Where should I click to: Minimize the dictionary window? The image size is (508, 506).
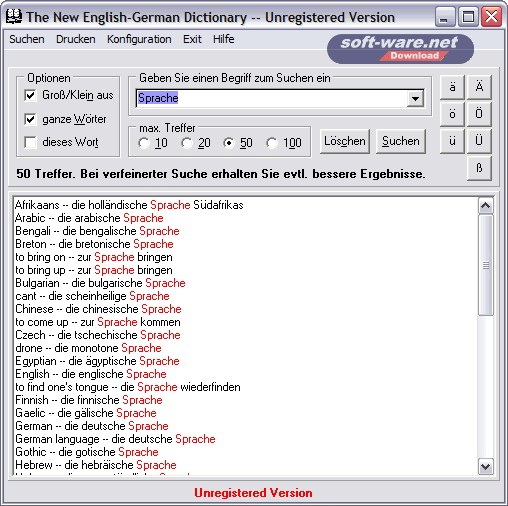click(445, 17)
